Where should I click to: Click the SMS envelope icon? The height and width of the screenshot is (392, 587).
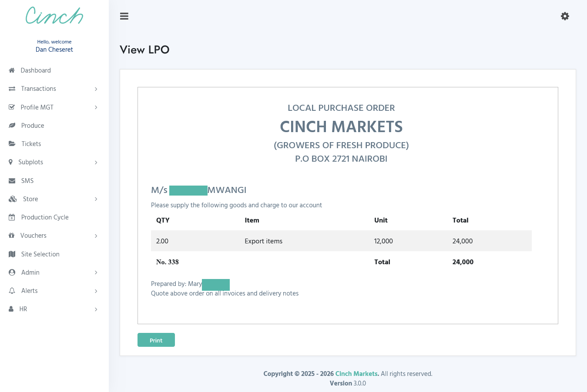(x=11, y=181)
